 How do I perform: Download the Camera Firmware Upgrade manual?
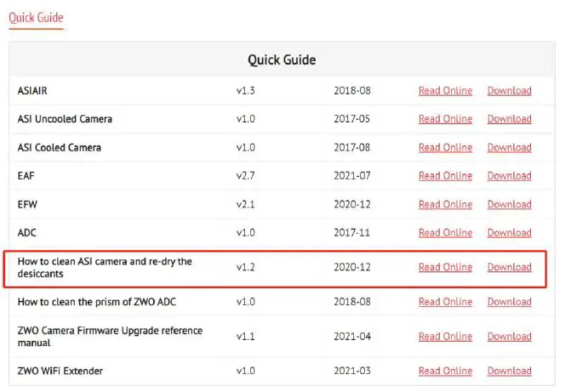509,337
